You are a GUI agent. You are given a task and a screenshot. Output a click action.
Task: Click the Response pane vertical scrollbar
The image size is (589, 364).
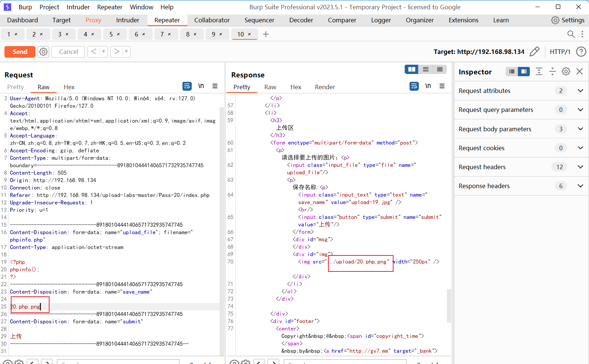449,305
